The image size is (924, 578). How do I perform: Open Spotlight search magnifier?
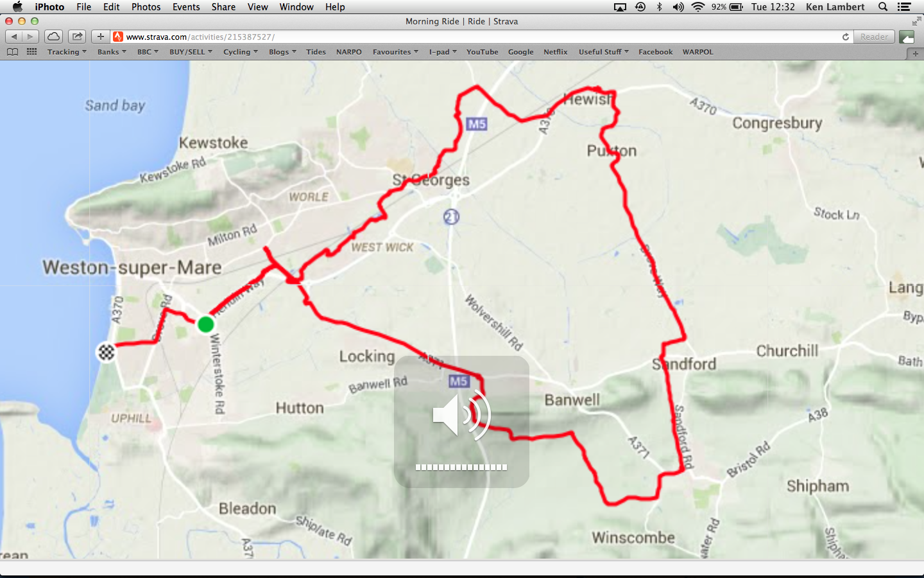(x=883, y=7)
